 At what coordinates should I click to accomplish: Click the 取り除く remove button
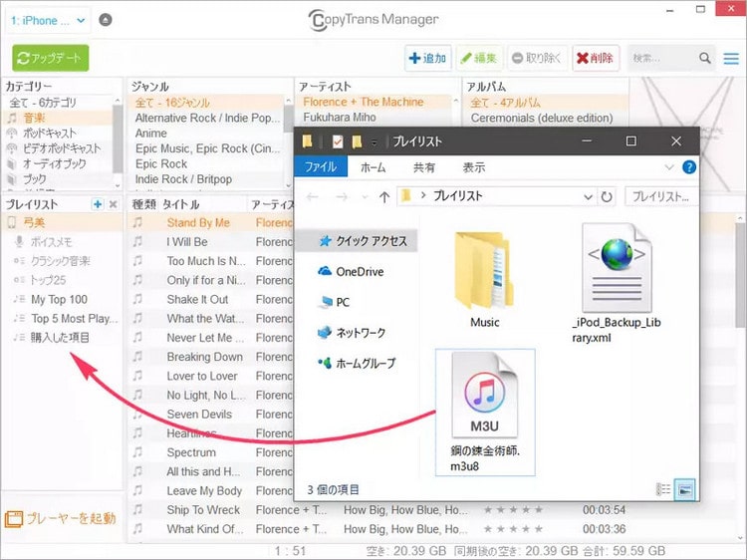pos(537,58)
